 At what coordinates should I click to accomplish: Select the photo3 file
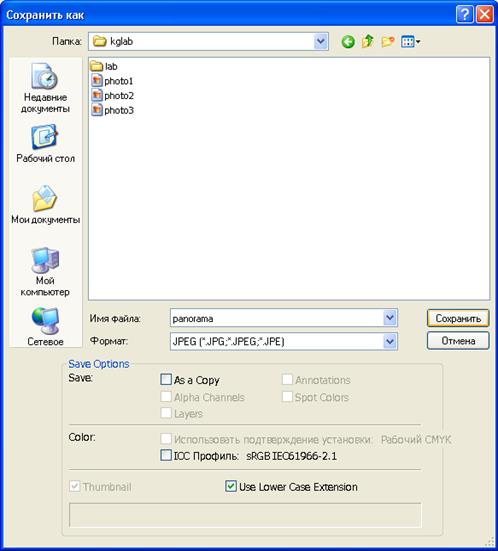(x=112, y=110)
